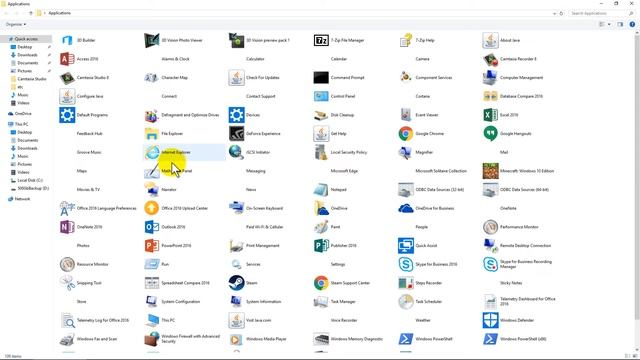Select the Task Manager icon
The width and height of the screenshot is (640, 360).
point(321,302)
